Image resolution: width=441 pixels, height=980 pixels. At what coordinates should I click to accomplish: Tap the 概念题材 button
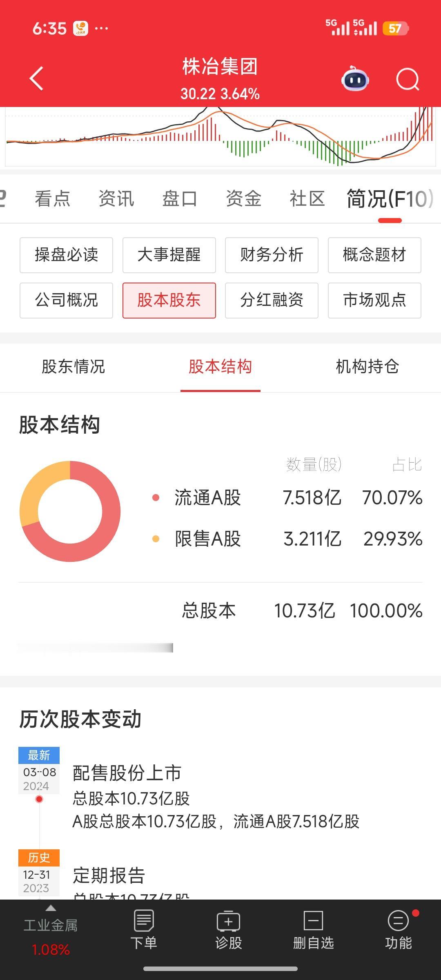click(x=374, y=255)
